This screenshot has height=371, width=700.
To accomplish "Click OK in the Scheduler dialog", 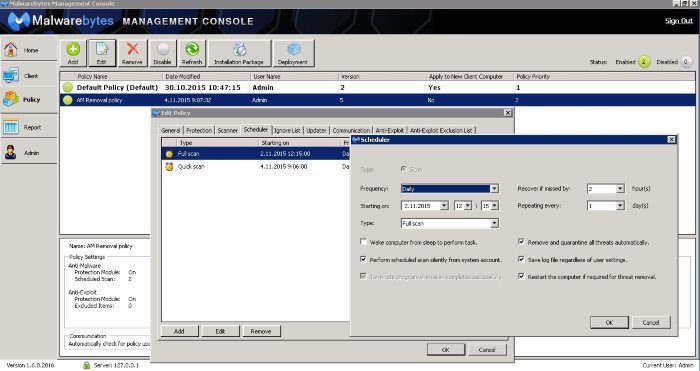I will point(609,322).
